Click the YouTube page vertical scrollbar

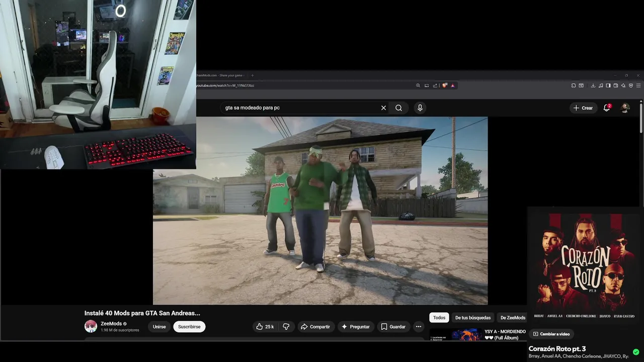[641, 117]
